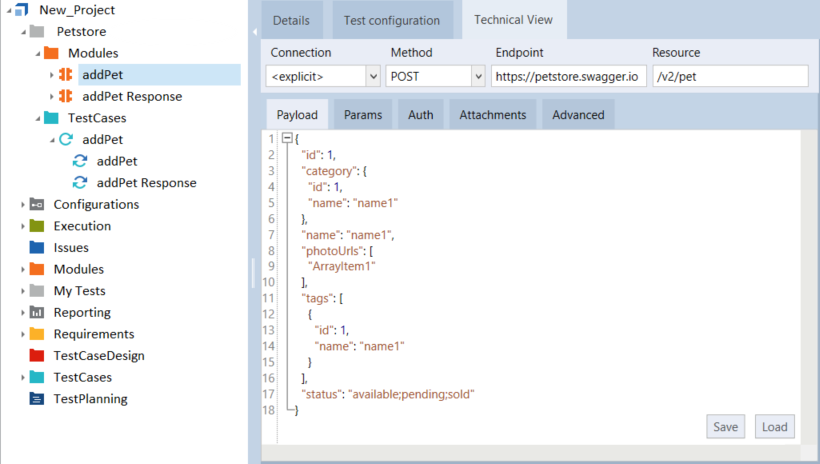This screenshot has height=464, width=820.
Task: Click the New_Project root icon
Action: tap(23, 10)
